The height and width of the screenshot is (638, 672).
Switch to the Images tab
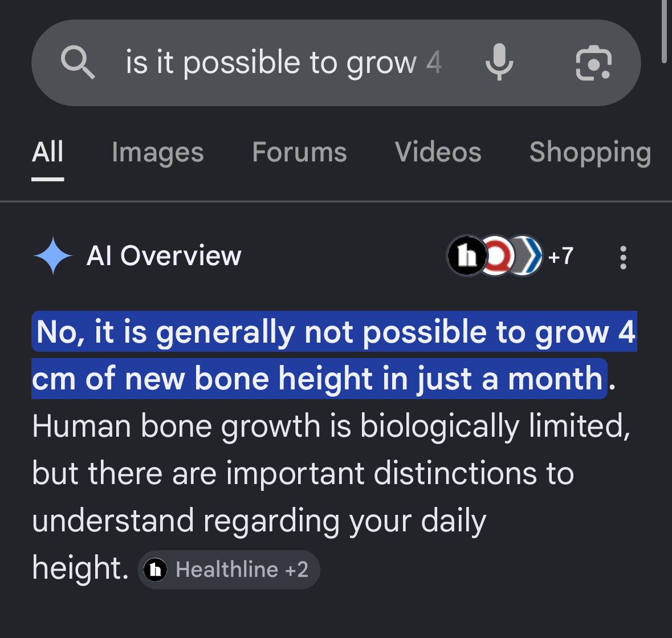coord(158,152)
